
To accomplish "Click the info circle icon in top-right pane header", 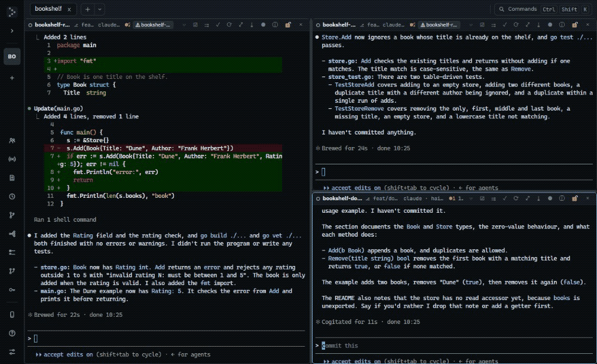I will click(562, 25).
